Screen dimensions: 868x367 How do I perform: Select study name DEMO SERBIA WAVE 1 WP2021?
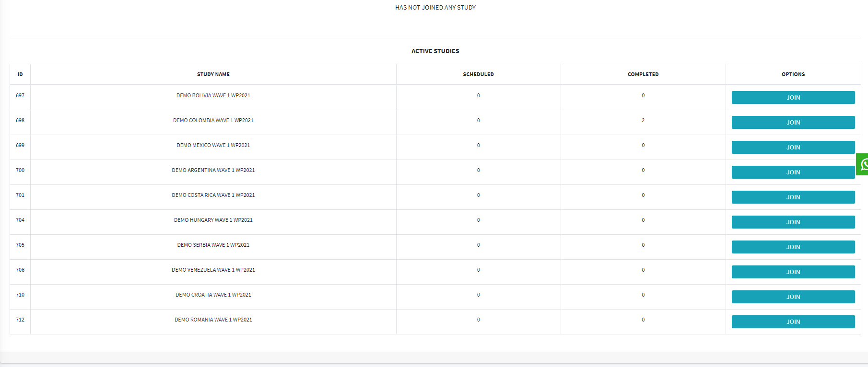213,245
